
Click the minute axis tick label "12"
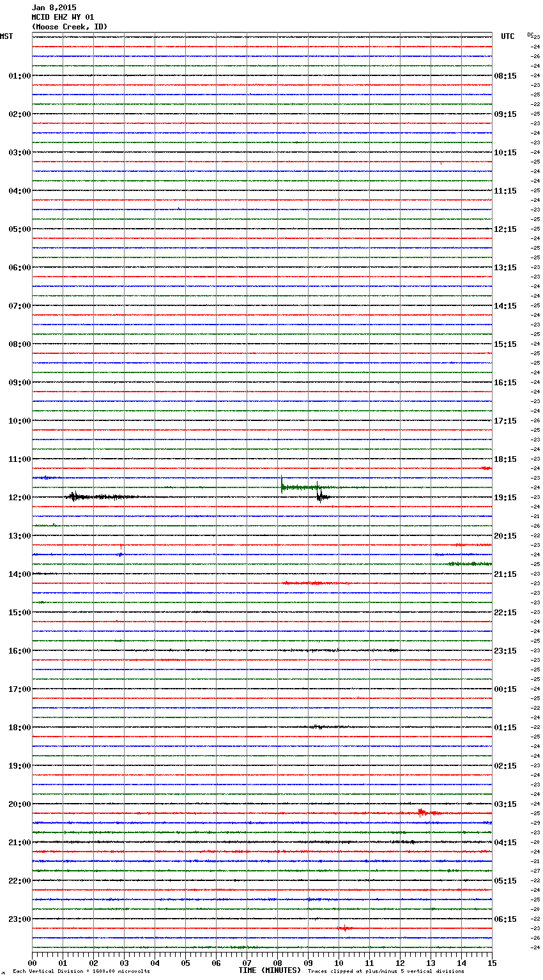[400, 963]
